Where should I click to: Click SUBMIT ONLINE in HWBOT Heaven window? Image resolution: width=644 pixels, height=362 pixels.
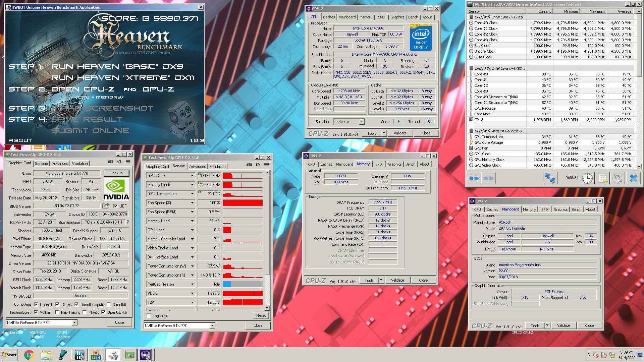click(x=90, y=131)
